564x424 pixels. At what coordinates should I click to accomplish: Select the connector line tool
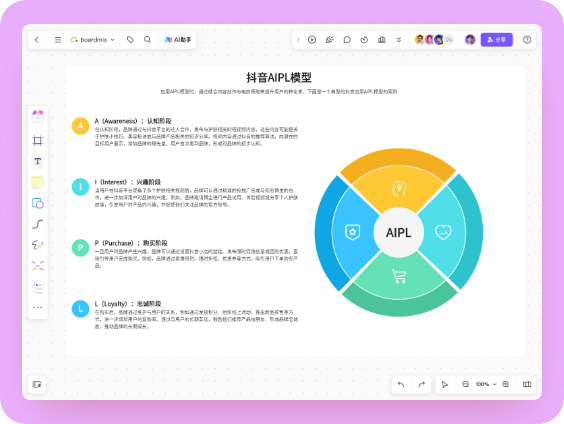[38, 224]
